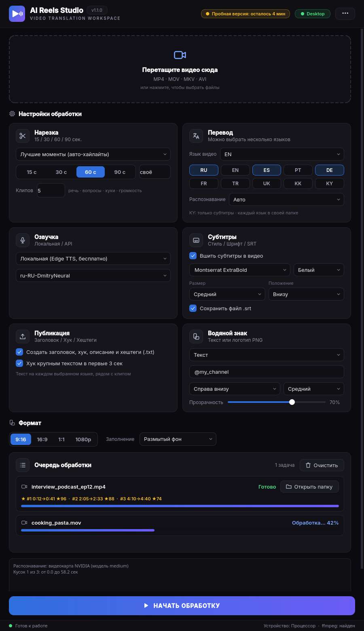Click the chip icon beside Настройки обработки
The height and width of the screenshot is (631, 364).
(12, 114)
